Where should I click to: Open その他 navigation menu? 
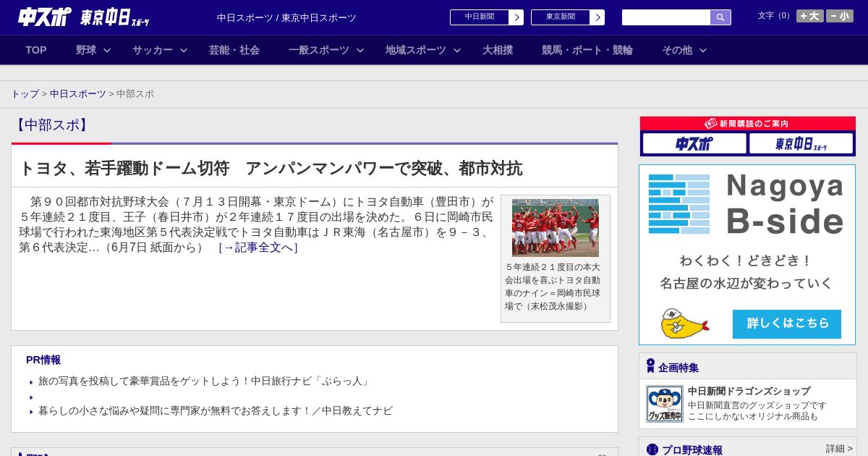[x=677, y=50]
